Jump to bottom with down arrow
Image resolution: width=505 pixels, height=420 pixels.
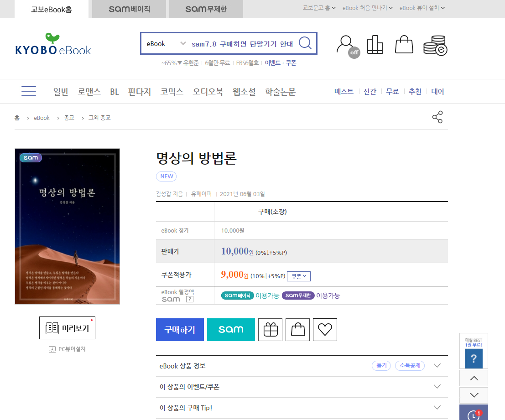(x=474, y=395)
